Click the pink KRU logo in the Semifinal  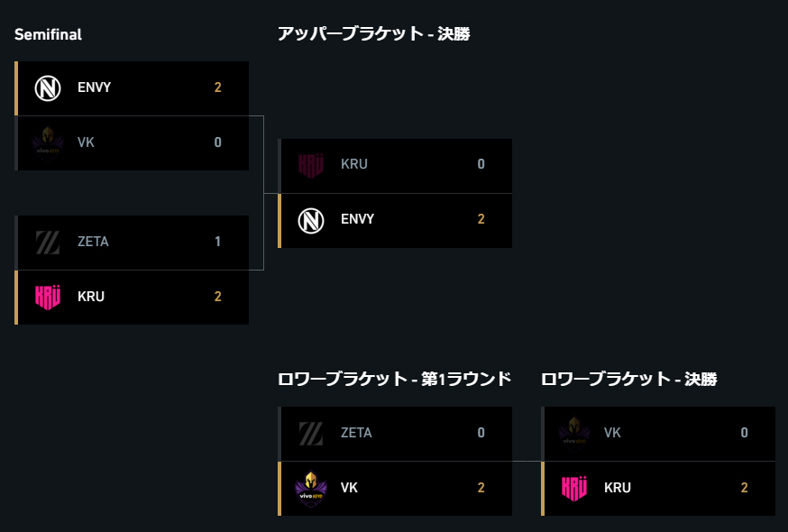point(48,298)
